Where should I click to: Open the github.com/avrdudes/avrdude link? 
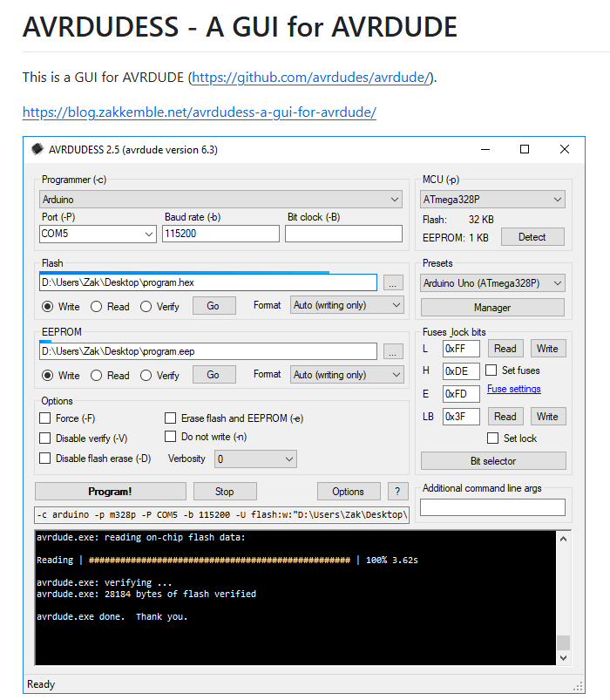(310, 78)
